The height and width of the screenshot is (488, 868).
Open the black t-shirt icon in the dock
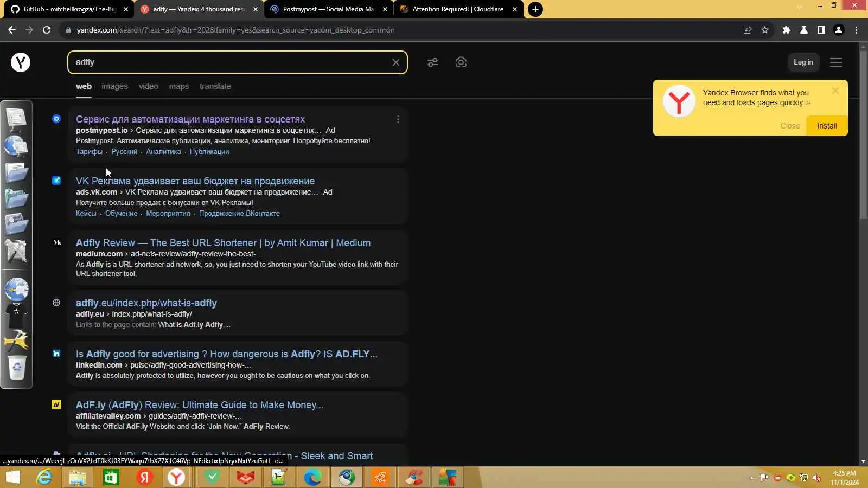coord(16,314)
